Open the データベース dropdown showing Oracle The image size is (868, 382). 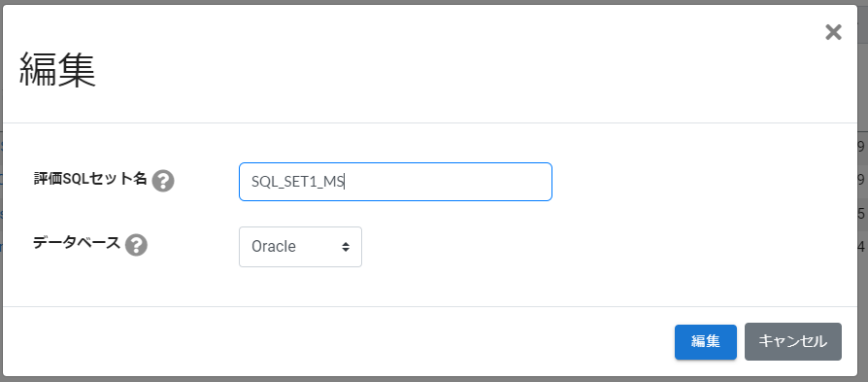(300, 247)
